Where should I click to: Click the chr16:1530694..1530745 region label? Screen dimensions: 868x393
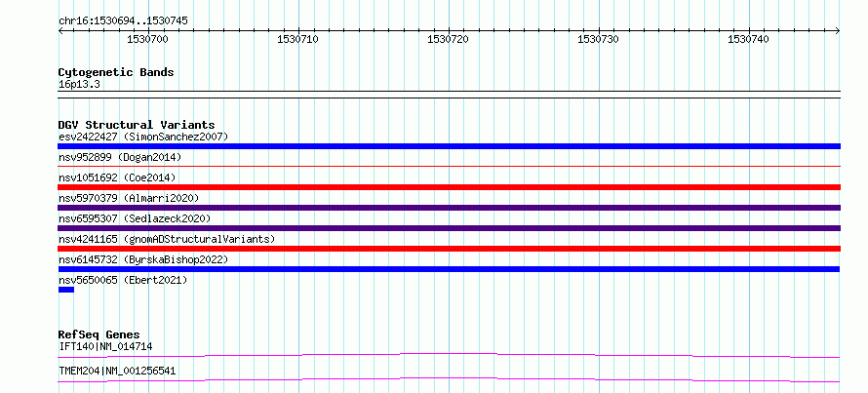tap(123, 20)
